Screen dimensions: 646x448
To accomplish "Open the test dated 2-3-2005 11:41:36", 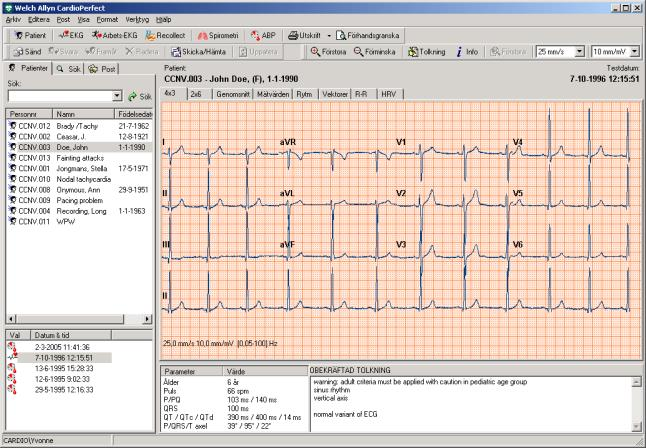I will click(x=62, y=347).
